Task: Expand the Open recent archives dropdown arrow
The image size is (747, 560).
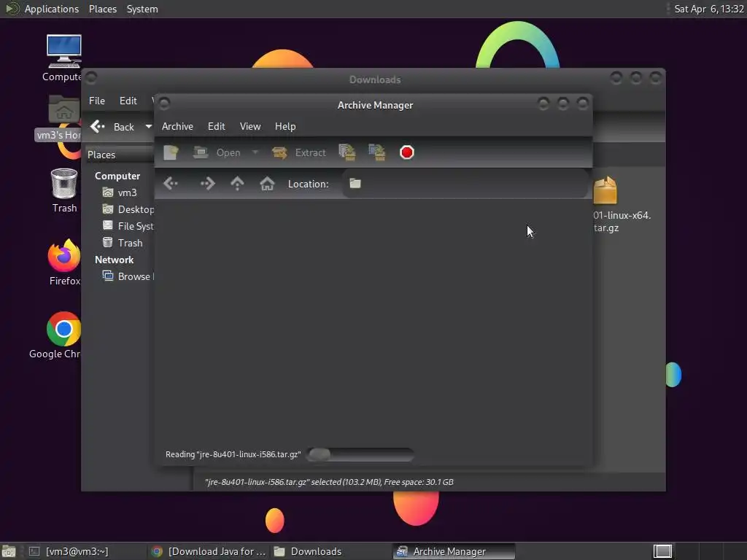Action: point(255,152)
